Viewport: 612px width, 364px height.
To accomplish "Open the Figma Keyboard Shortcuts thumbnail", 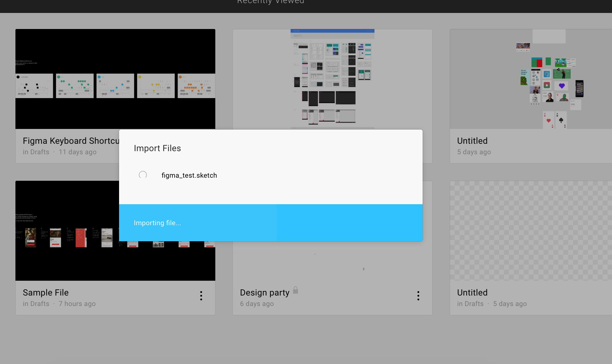I will [115, 79].
